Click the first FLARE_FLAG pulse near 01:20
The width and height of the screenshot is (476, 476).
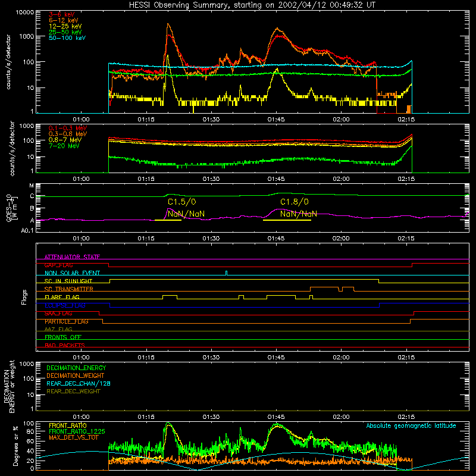pyautogui.click(x=170, y=297)
